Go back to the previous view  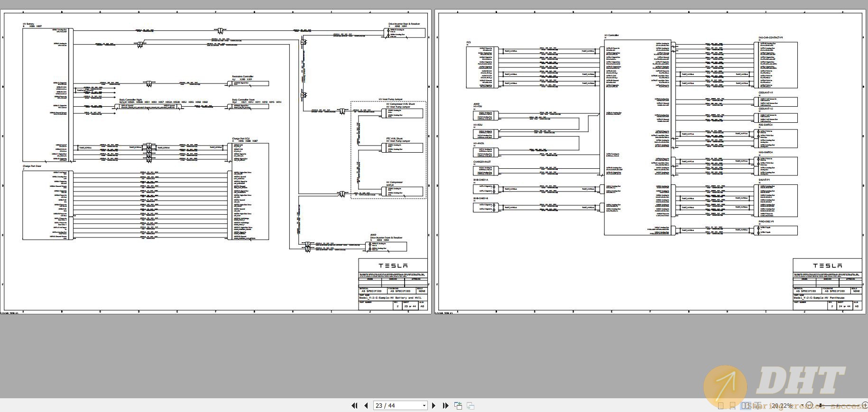point(458,405)
